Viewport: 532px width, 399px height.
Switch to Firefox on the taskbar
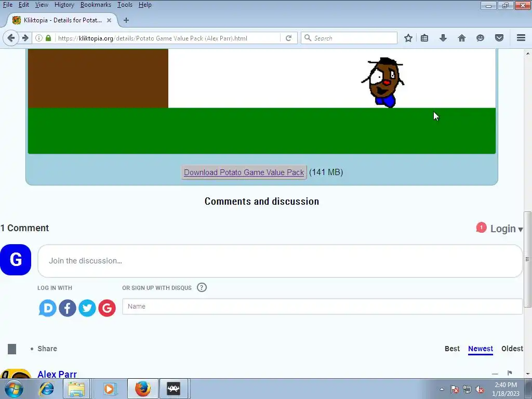(142, 389)
